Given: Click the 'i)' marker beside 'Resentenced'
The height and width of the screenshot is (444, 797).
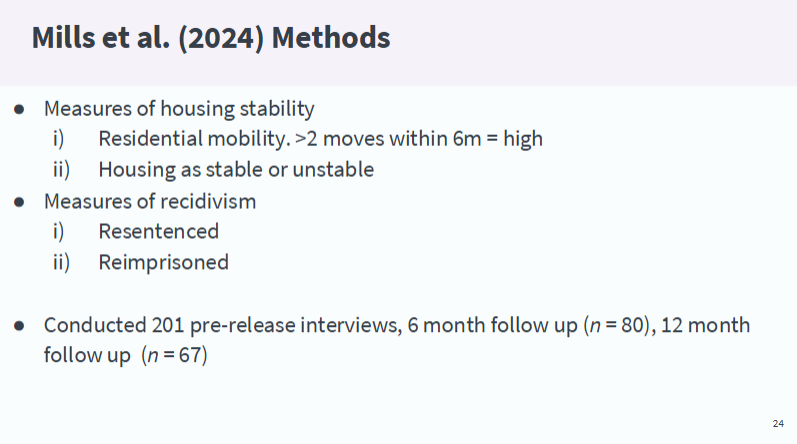Looking at the screenshot, I should tap(59, 232).
